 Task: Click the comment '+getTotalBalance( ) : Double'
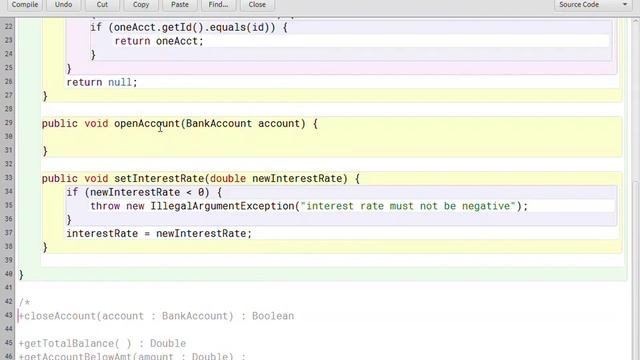click(102, 343)
